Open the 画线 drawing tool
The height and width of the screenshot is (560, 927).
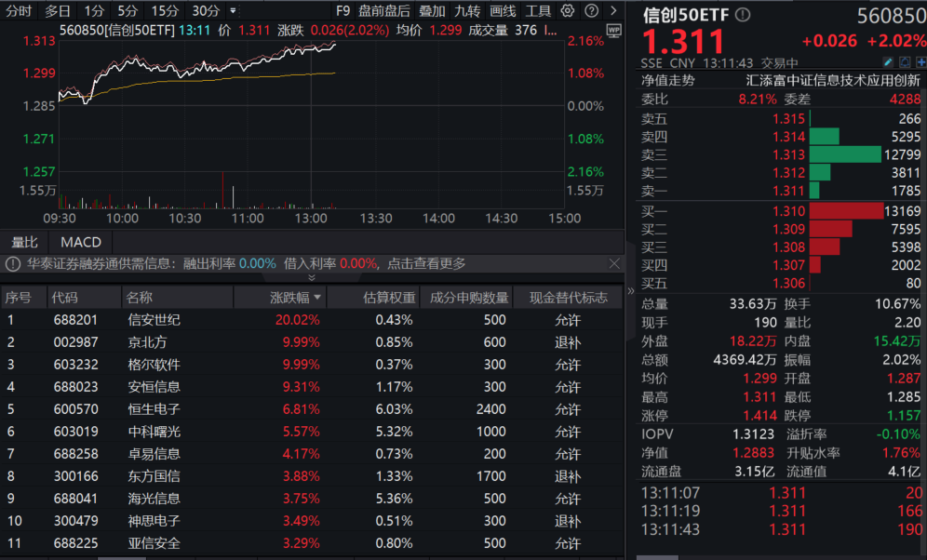coord(501,11)
